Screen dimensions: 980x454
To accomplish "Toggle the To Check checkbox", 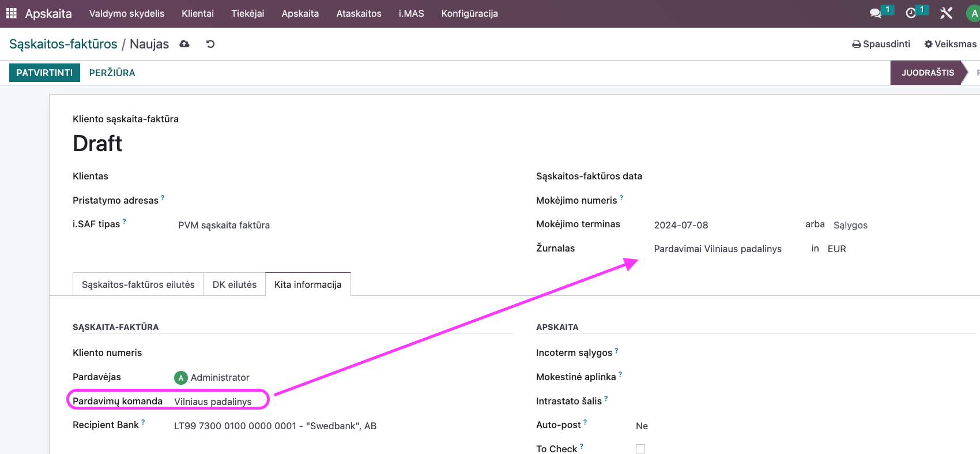I will pyautogui.click(x=640, y=449).
